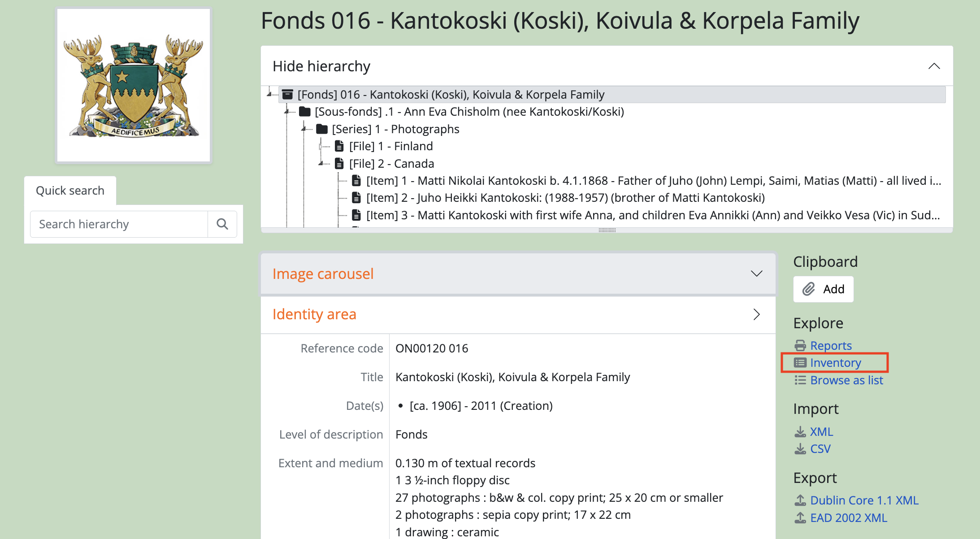Click the hierarchy panel resize handle
Image resolution: width=980 pixels, height=539 pixels.
(x=607, y=230)
